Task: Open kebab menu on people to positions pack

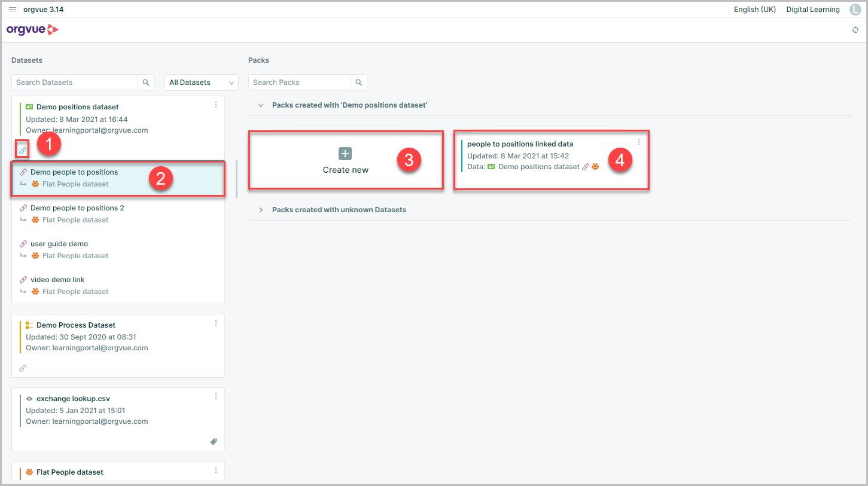Action: (x=639, y=142)
